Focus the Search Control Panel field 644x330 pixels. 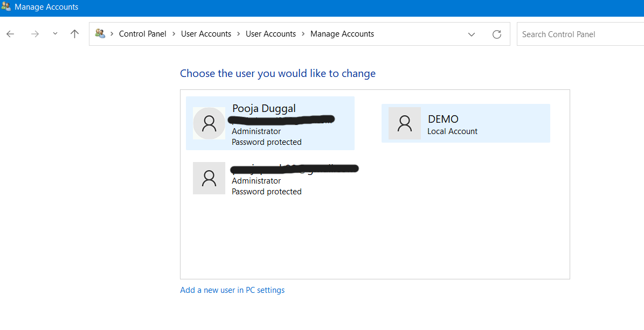579,34
